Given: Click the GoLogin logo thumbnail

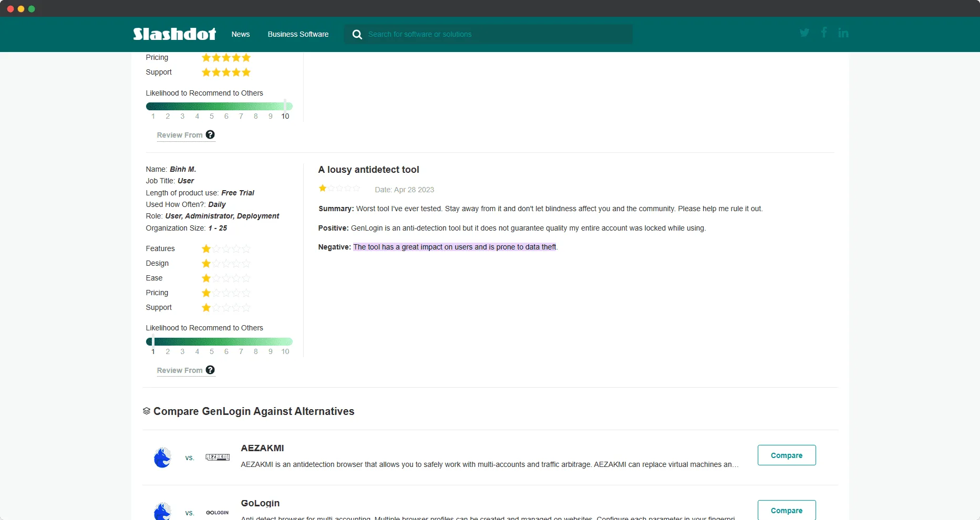Looking at the screenshot, I should (x=218, y=513).
